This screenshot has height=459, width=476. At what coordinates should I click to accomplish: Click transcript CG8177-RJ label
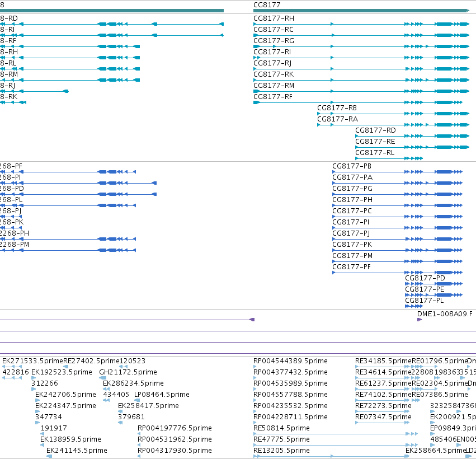(272, 63)
